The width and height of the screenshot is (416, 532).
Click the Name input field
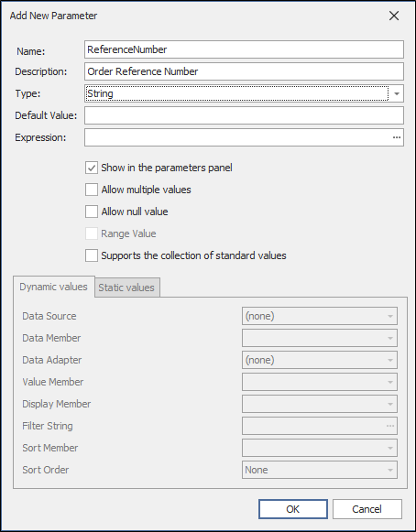(x=244, y=49)
